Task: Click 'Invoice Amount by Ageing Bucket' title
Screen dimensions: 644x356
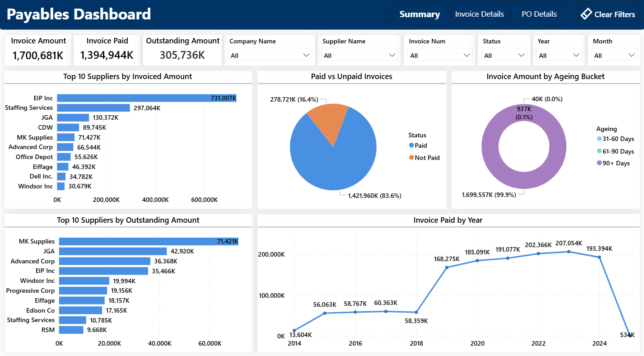Action: 546,77
